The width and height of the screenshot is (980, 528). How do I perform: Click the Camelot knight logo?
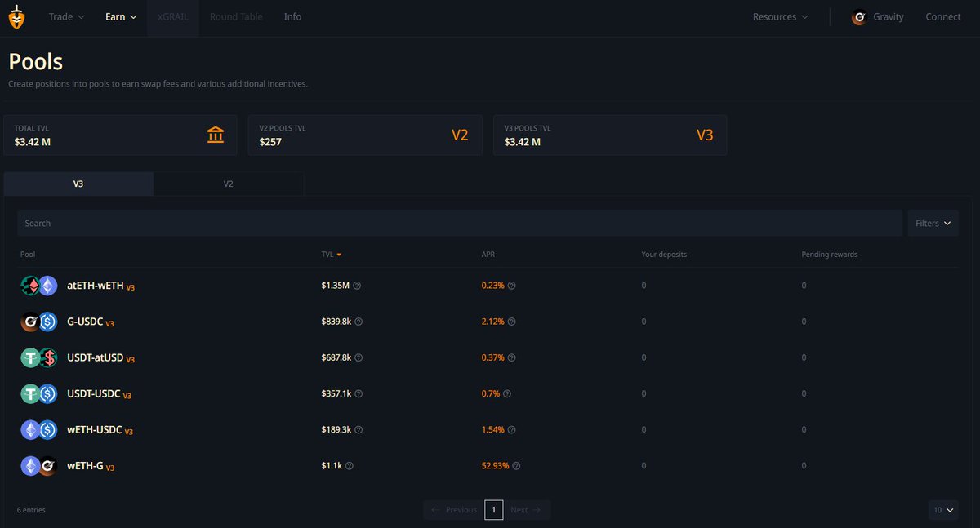click(16, 17)
